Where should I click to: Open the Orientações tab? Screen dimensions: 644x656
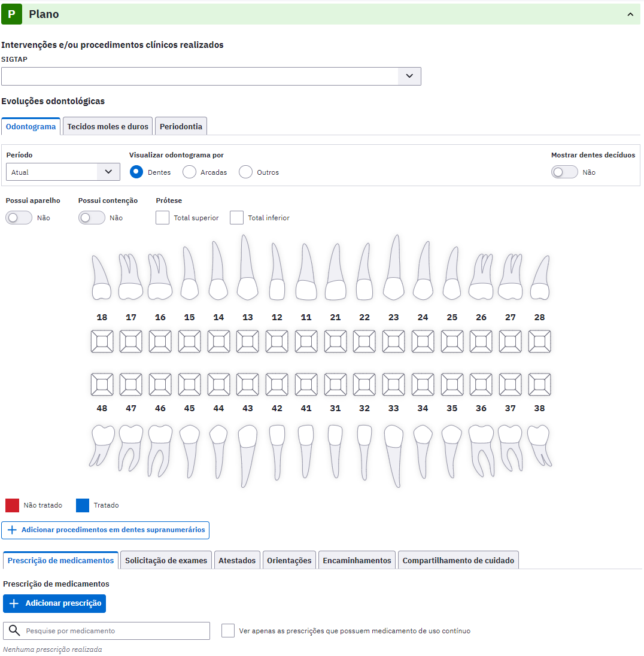tap(289, 560)
